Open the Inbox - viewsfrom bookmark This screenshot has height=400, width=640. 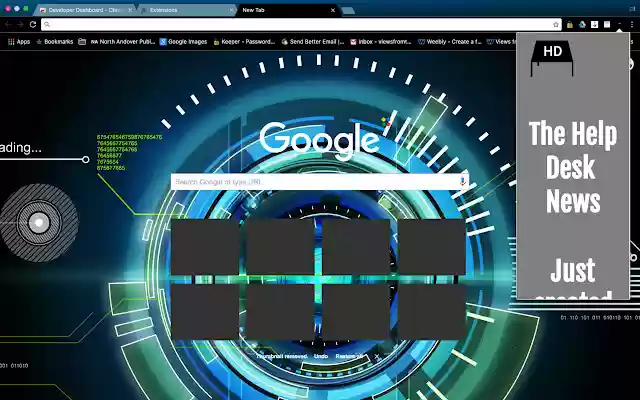coord(380,42)
